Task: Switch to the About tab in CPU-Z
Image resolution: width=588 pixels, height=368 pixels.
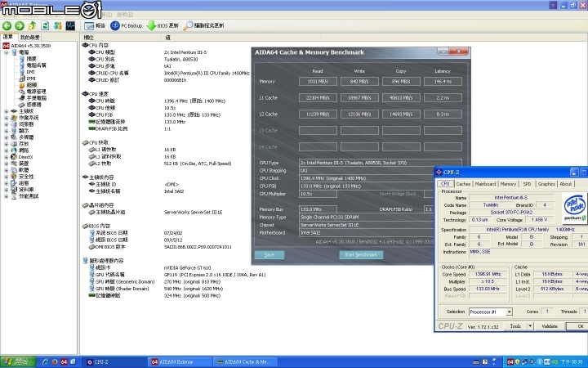Action: click(x=566, y=184)
